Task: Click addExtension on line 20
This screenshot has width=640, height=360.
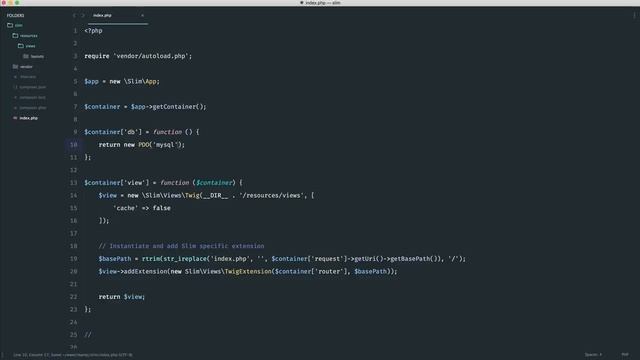Action: tap(145, 271)
